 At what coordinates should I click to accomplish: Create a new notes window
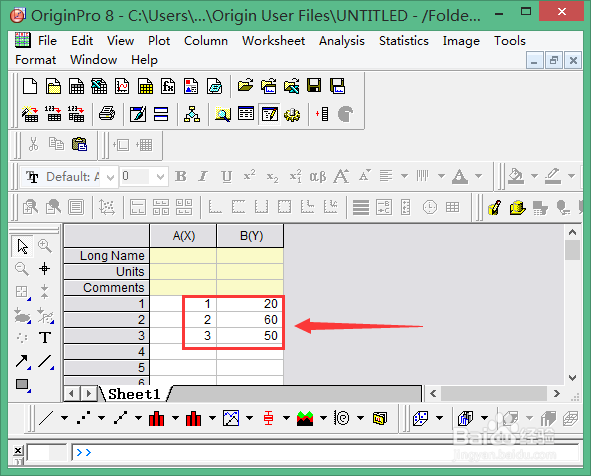[214, 86]
